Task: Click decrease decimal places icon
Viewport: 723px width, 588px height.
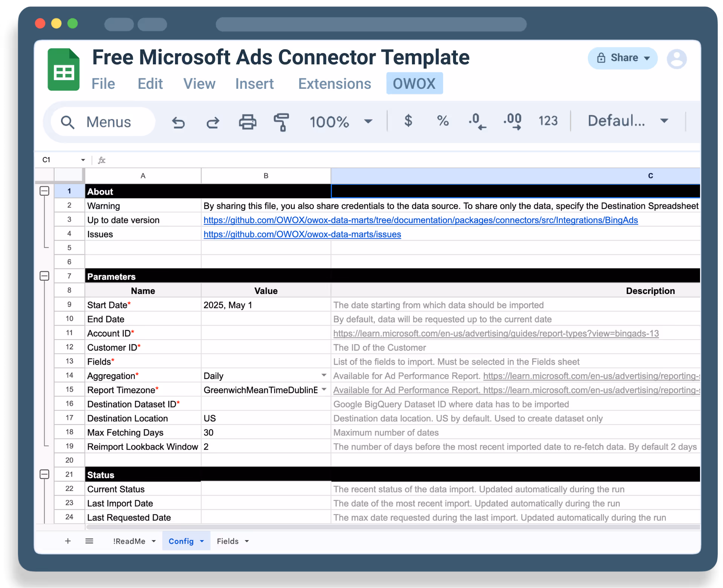Action: point(477,121)
